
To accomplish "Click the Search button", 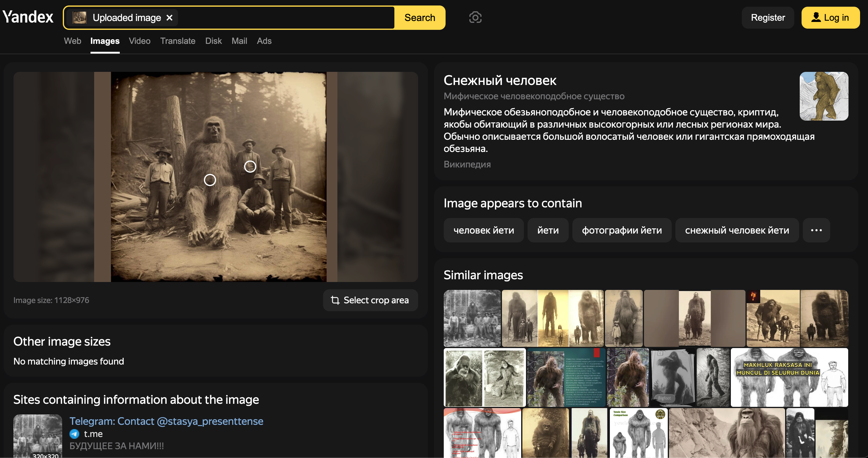I will (419, 18).
